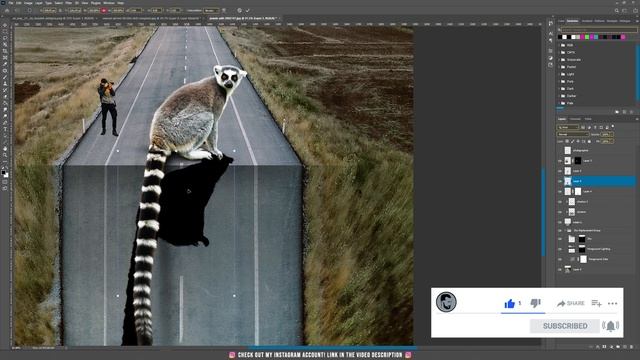Open the layer filter Kind dropdown
The width and height of the screenshot is (640, 360).
pyautogui.click(x=568, y=127)
